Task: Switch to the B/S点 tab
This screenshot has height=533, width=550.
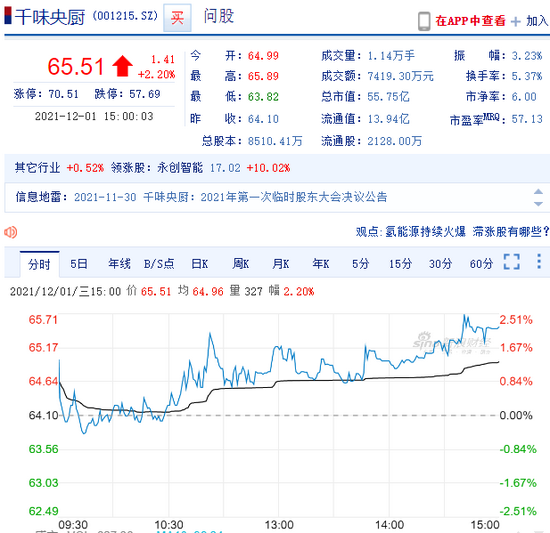Action: tap(159, 264)
